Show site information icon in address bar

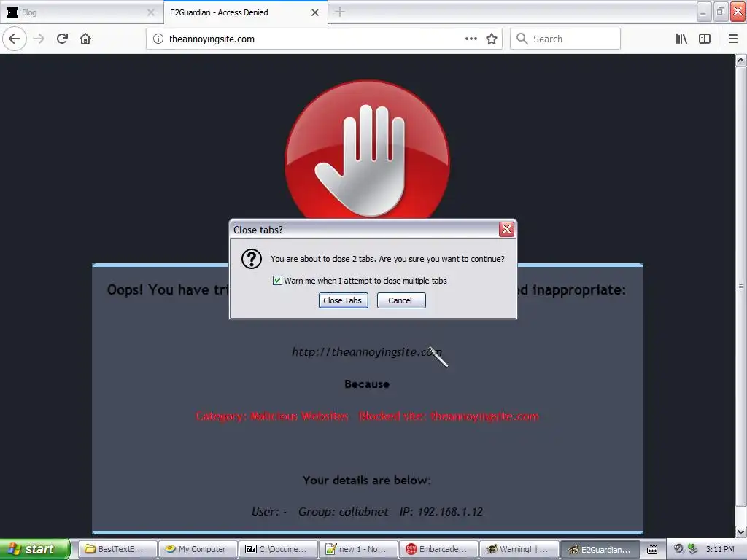pyautogui.click(x=158, y=39)
